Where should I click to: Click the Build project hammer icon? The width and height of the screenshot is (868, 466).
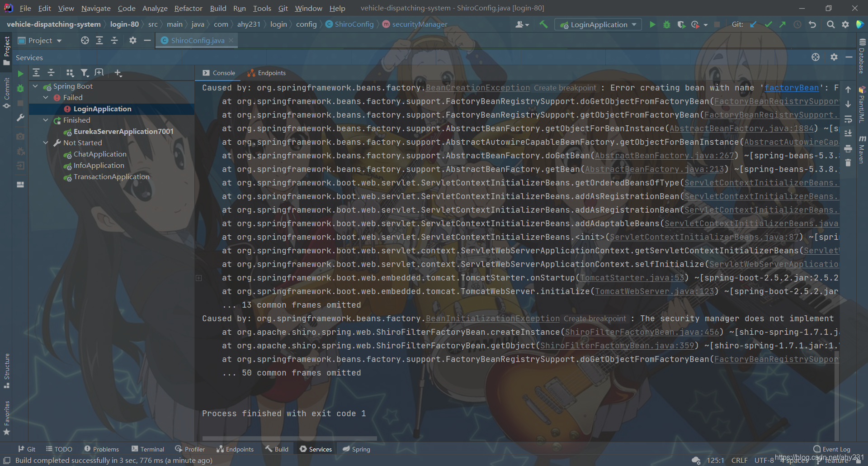click(543, 24)
